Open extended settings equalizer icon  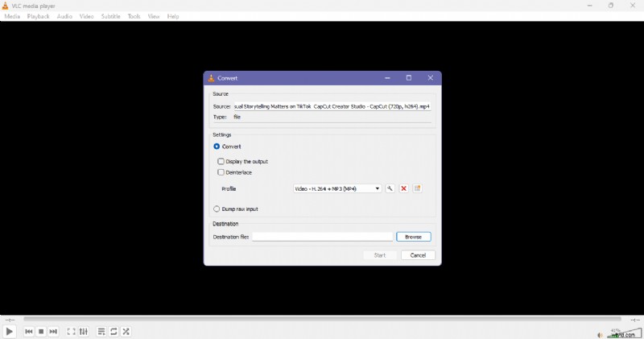click(x=84, y=331)
